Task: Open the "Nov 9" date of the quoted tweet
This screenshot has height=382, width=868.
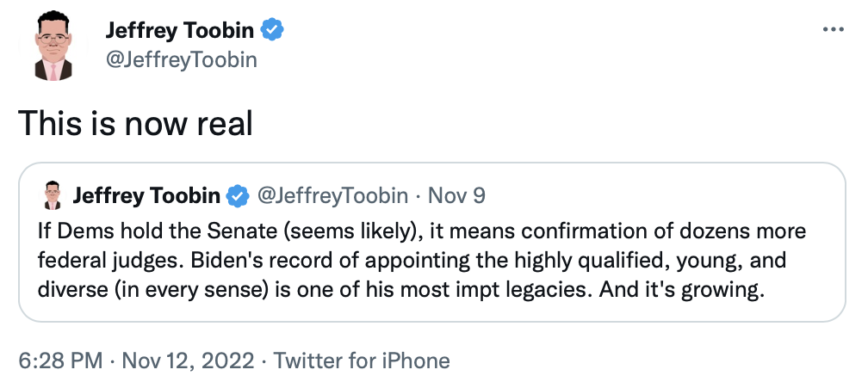Action: [456, 196]
